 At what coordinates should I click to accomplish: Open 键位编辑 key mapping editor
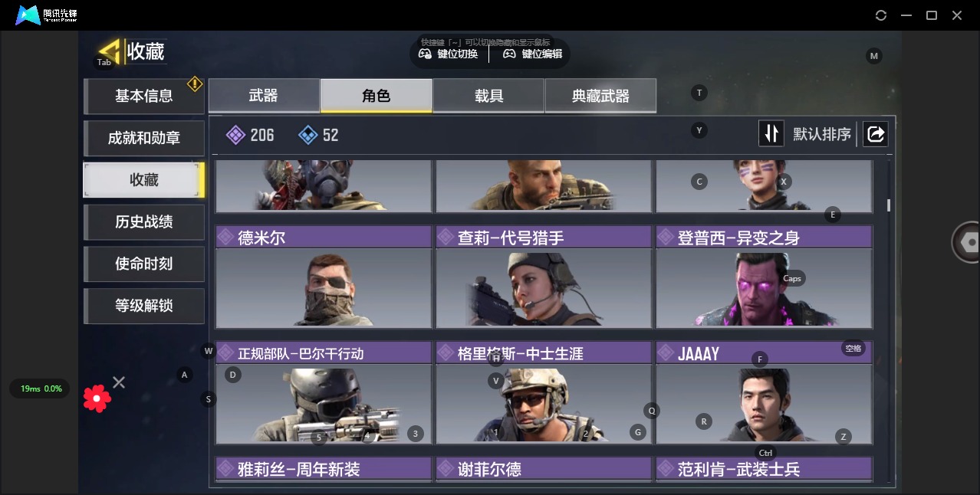(x=533, y=54)
